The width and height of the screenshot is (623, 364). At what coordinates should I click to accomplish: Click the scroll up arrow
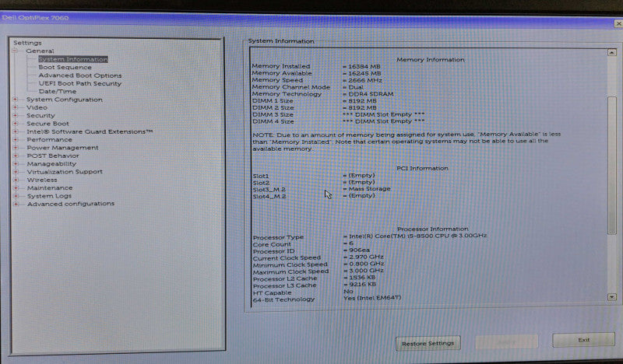click(x=611, y=52)
